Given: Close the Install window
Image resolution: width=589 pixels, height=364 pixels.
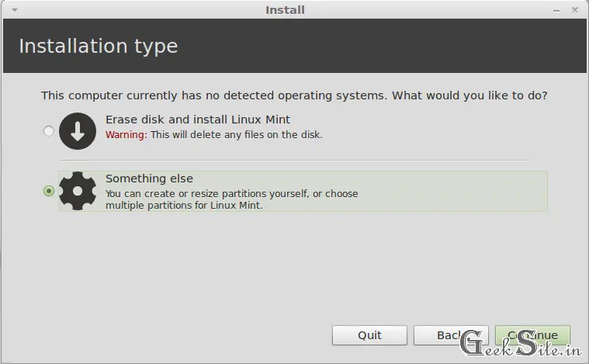Looking at the screenshot, I should [575, 10].
